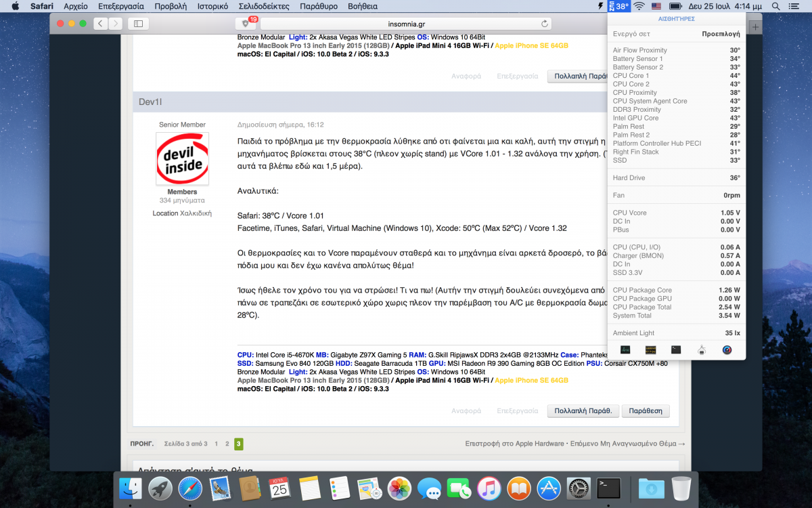Viewport: 812px width, 508px height.
Task: Click lower Πολλαπλή Παράθ. button
Action: [583, 411]
